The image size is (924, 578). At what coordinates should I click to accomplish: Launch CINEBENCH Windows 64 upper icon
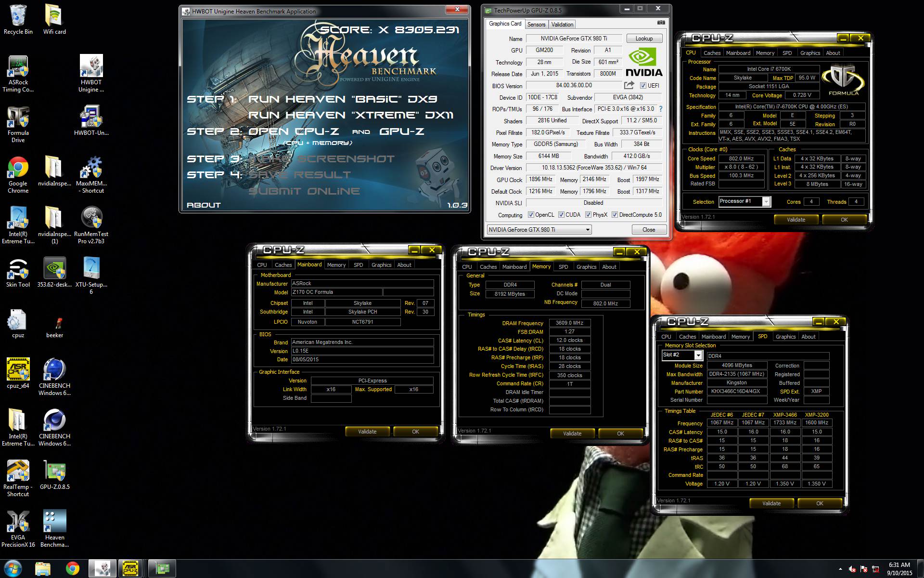pyautogui.click(x=54, y=377)
